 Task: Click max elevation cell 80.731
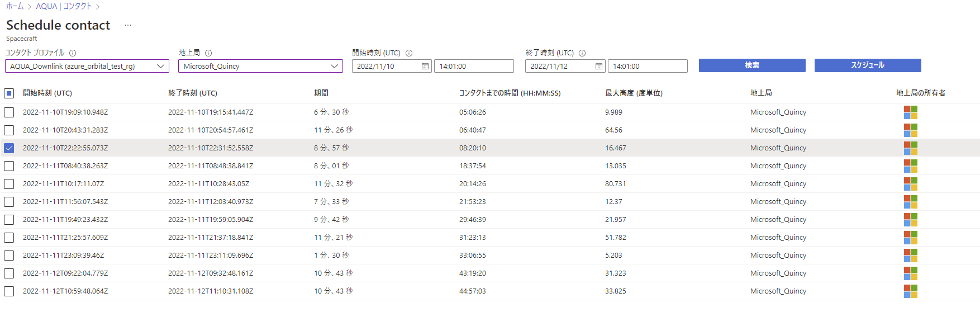(x=616, y=184)
